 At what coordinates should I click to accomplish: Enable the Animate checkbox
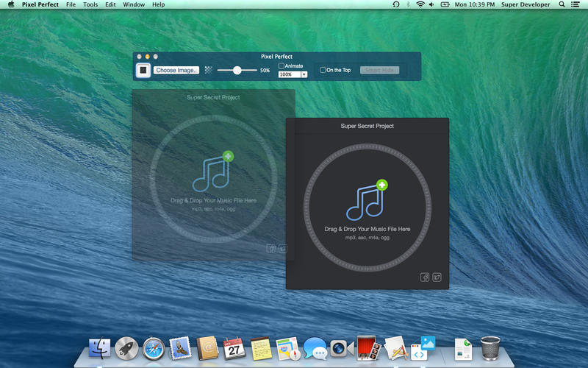click(282, 66)
